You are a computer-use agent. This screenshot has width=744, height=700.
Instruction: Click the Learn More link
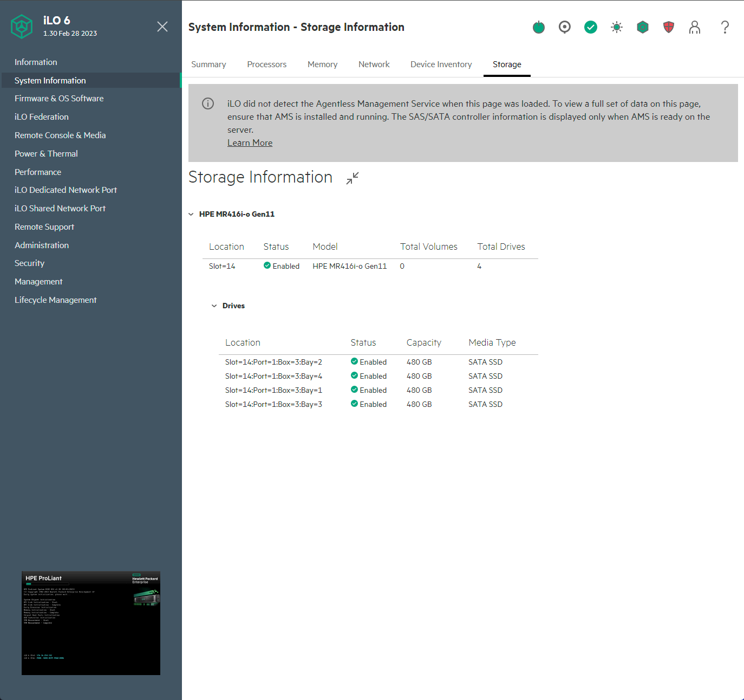point(250,143)
